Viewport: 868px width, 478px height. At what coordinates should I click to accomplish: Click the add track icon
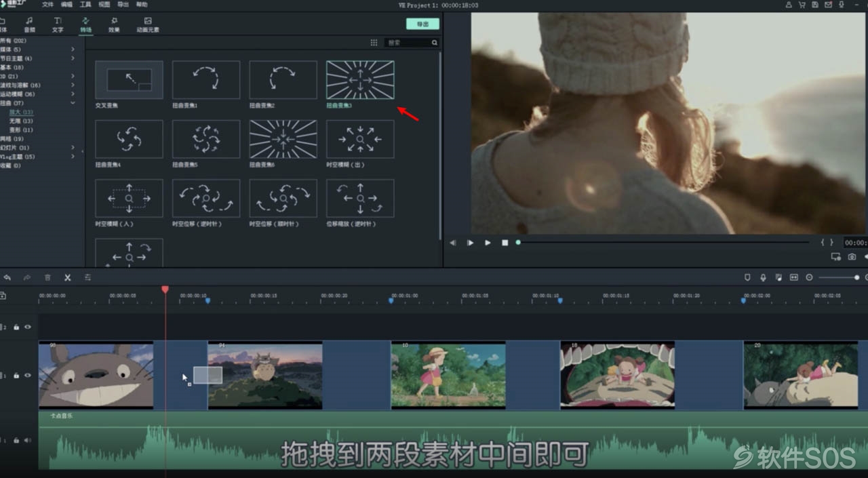click(3, 296)
